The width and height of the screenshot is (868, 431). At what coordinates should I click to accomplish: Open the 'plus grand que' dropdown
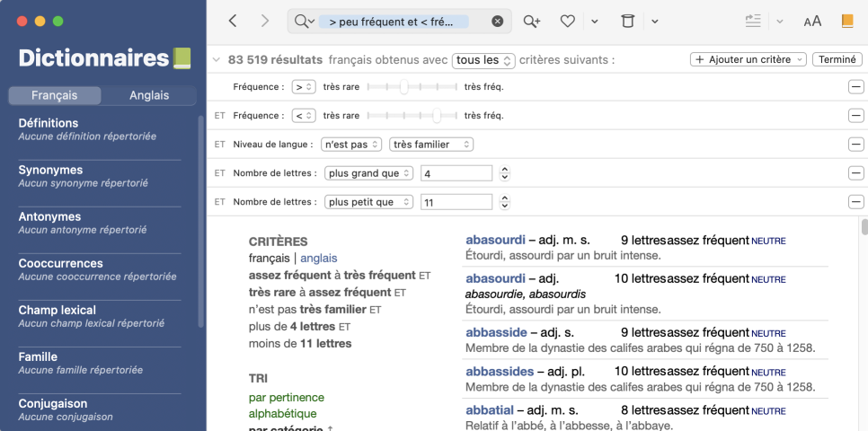(x=368, y=173)
